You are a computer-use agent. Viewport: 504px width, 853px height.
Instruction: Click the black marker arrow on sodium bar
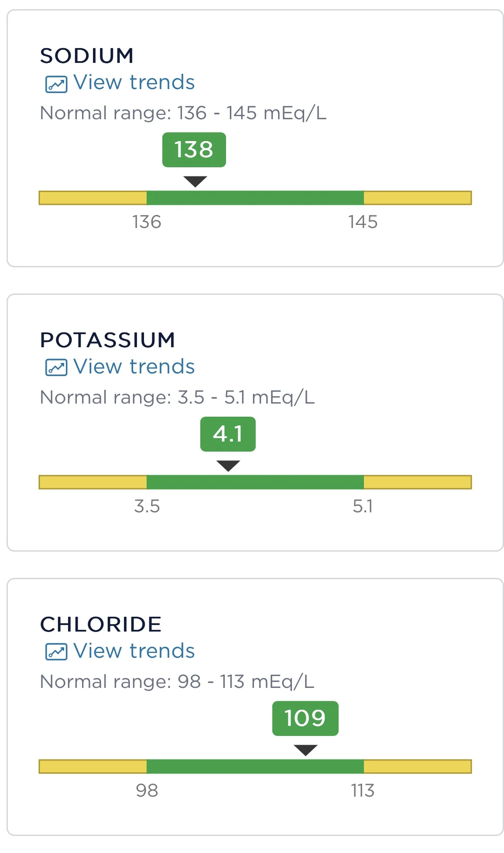pos(195,181)
